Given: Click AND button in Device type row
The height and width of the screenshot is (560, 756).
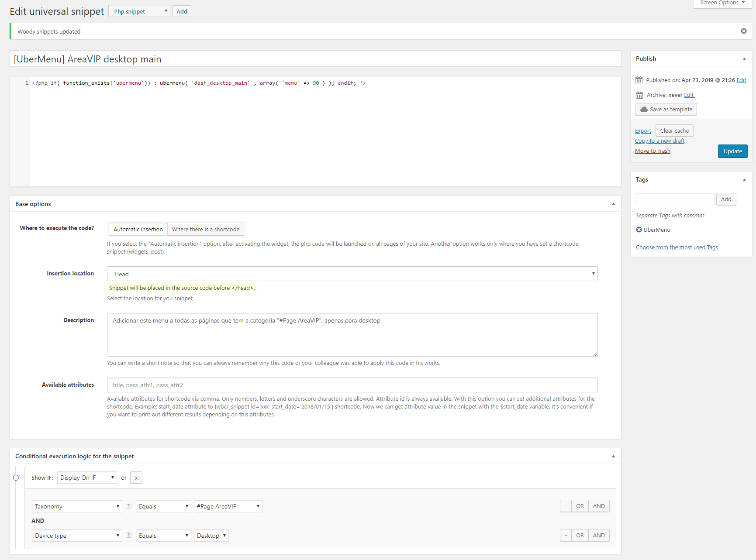Looking at the screenshot, I should point(599,535).
